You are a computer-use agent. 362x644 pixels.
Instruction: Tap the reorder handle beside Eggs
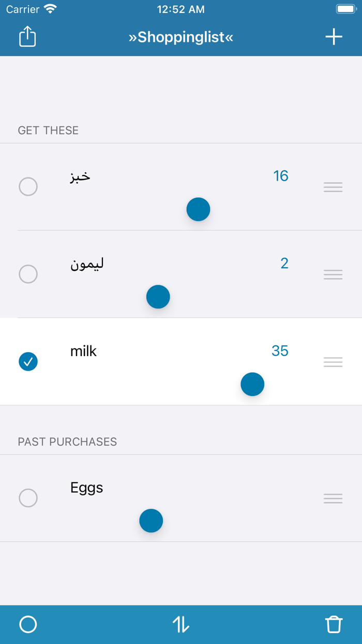click(x=333, y=498)
